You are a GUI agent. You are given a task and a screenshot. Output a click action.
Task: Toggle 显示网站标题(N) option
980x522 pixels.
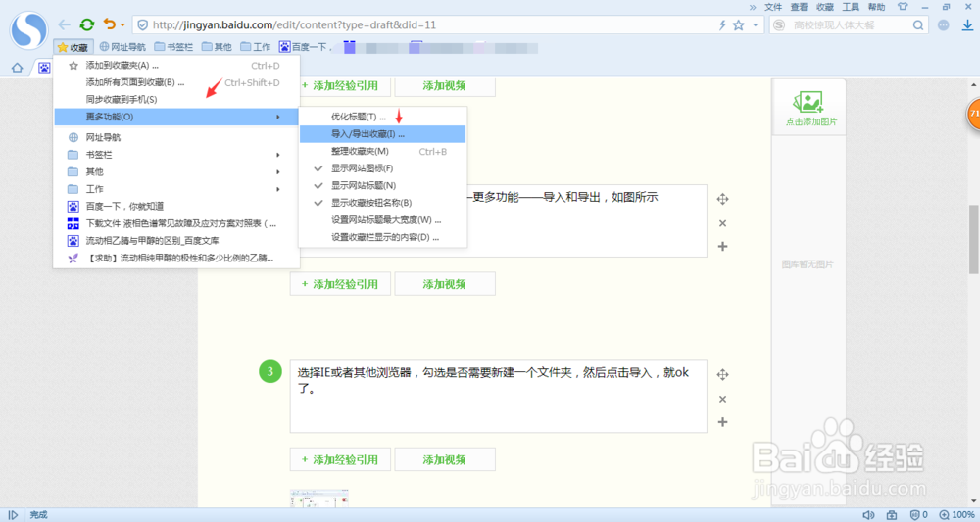click(x=382, y=185)
